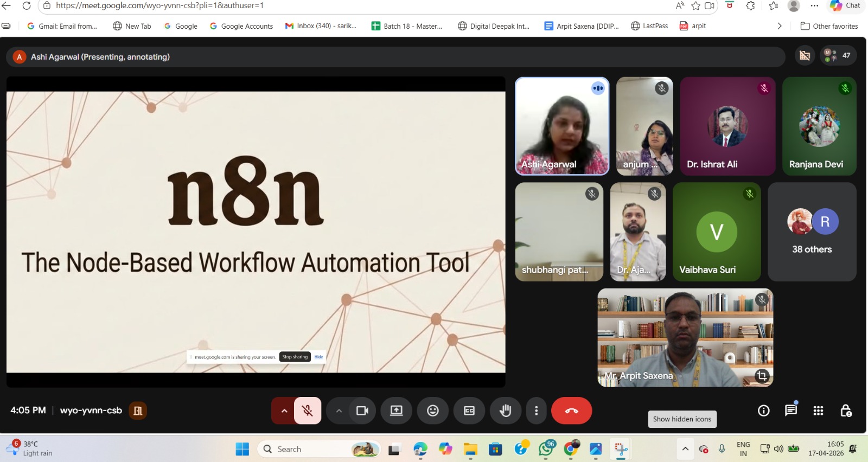Viewport: 868px width, 462px height.
Task: Open the in-call chat messages panel
Action: pyautogui.click(x=790, y=410)
